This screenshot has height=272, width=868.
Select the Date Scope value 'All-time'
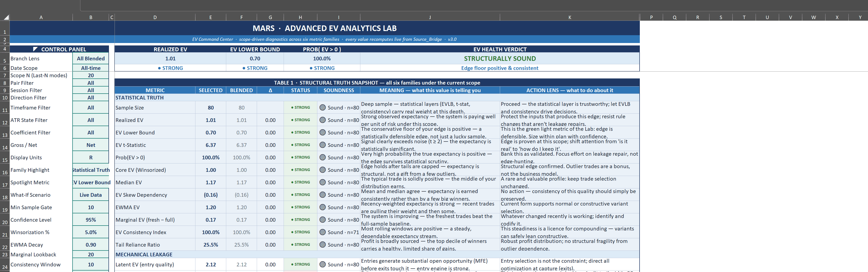(91, 68)
